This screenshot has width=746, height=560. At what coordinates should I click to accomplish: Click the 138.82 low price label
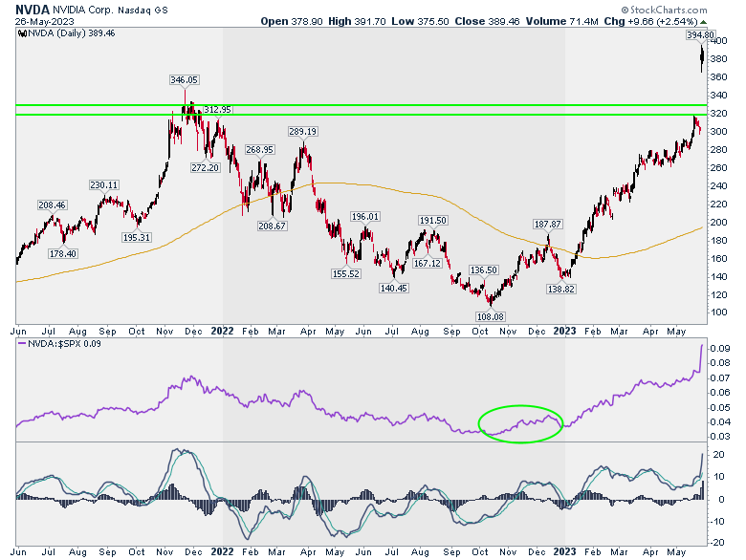(x=561, y=289)
